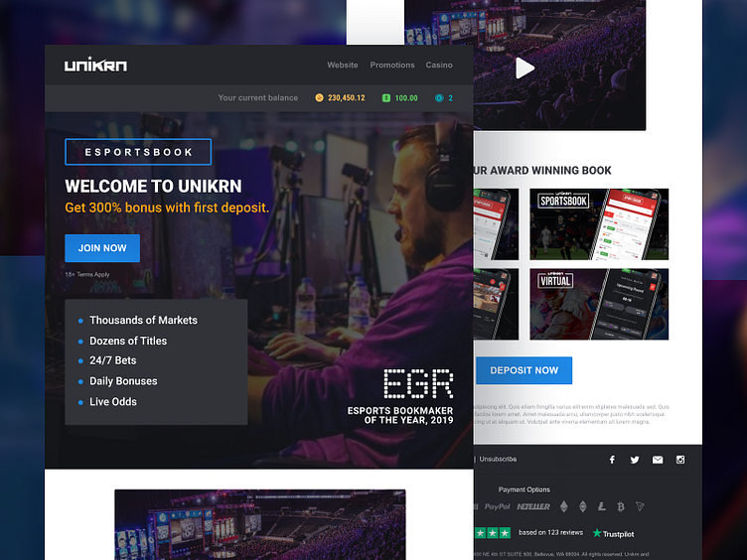Open the Twitter icon in footer
Viewport: 747px width, 560px height.
coord(635,460)
